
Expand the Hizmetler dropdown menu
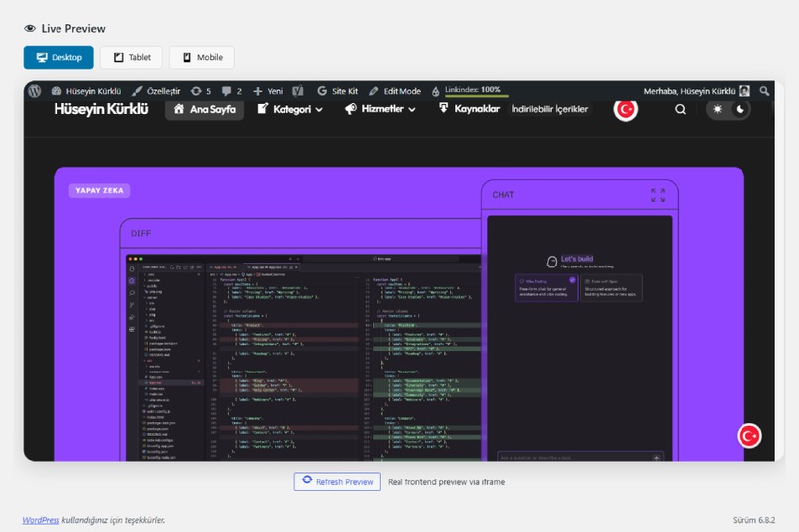point(380,109)
